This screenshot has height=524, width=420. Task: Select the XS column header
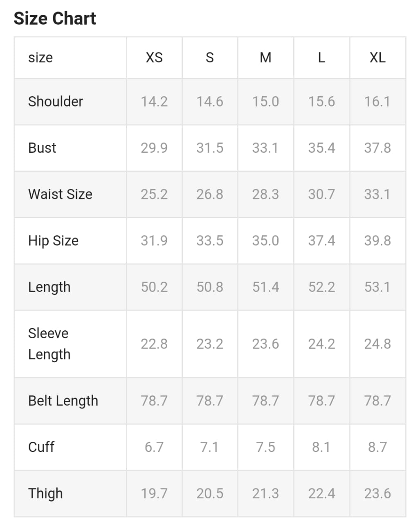click(154, 57)
